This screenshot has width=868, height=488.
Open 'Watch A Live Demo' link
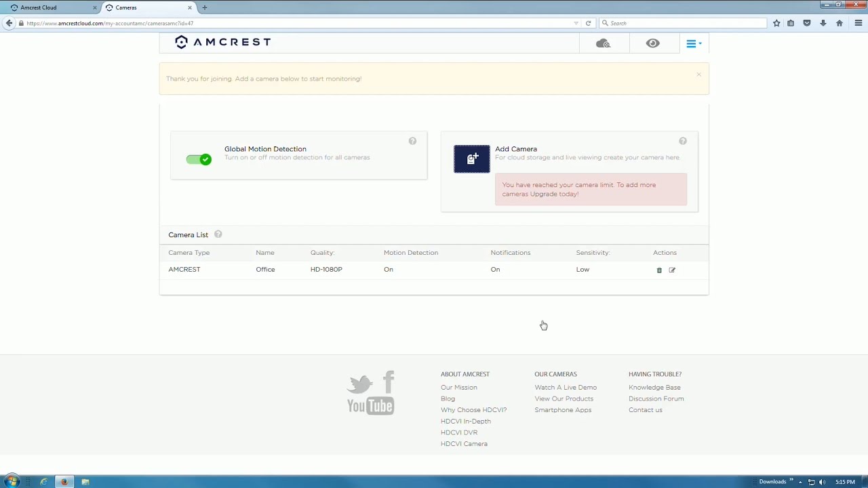pyautogui.click(x=566, y=388)
